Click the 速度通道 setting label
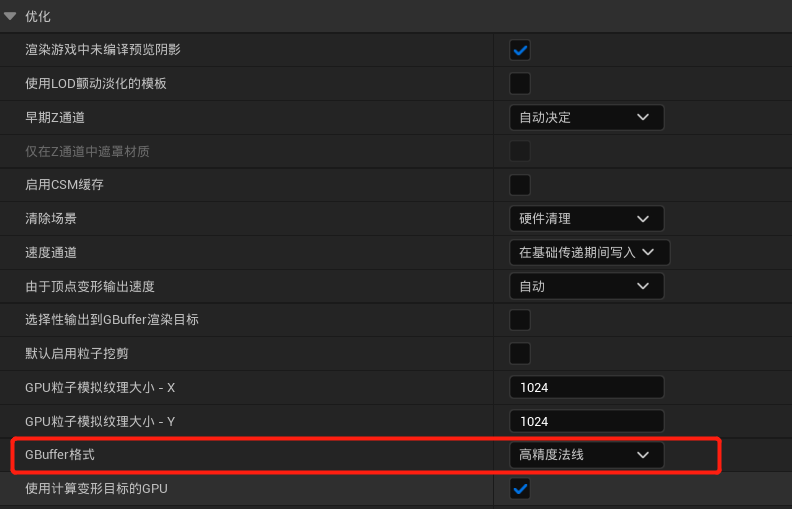This screenshot has width=792, height=509. tap(51, 252)
